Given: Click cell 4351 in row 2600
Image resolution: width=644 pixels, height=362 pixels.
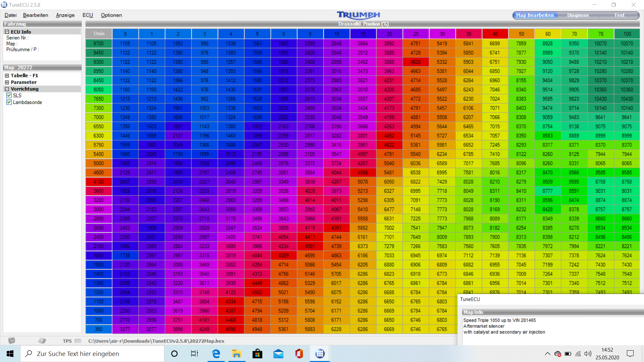Looking at the screenshot, I should 336,228.
